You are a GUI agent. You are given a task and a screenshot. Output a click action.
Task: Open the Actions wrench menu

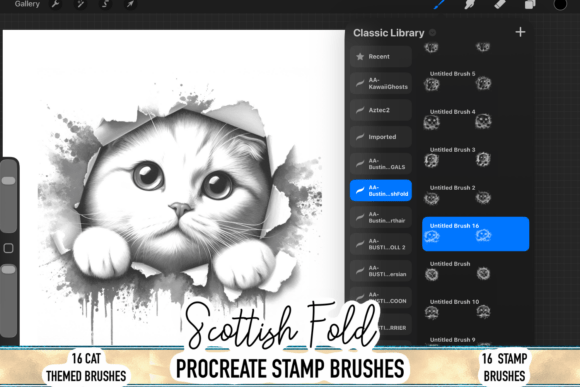[55, 4]
